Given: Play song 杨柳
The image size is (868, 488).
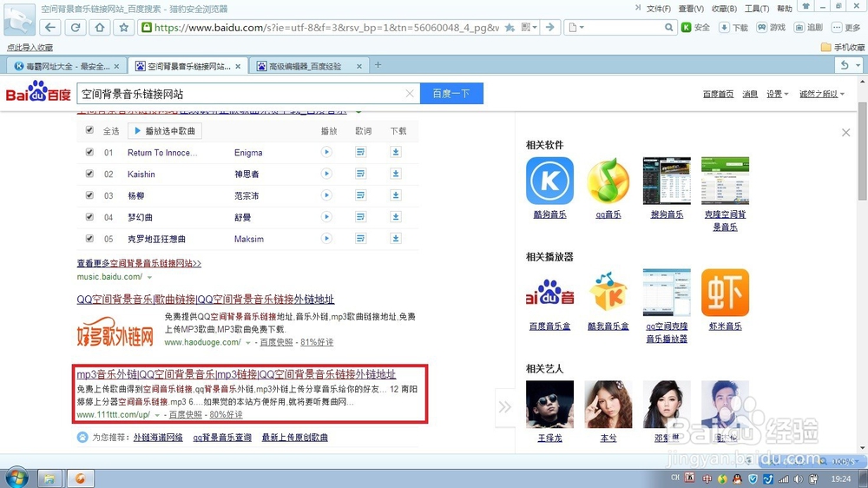Looking at the screenshot, I should (x=326, y=195).
